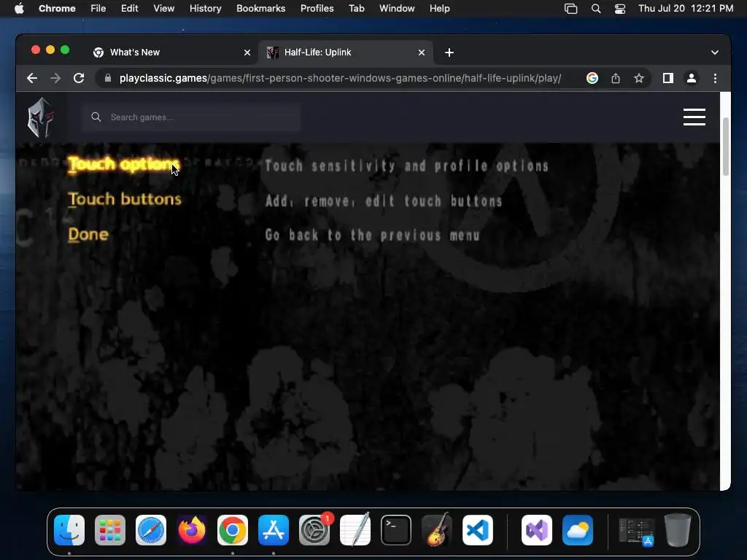Open the Profiles menu
The image size is (747, 560).
(x=317, y=9)
